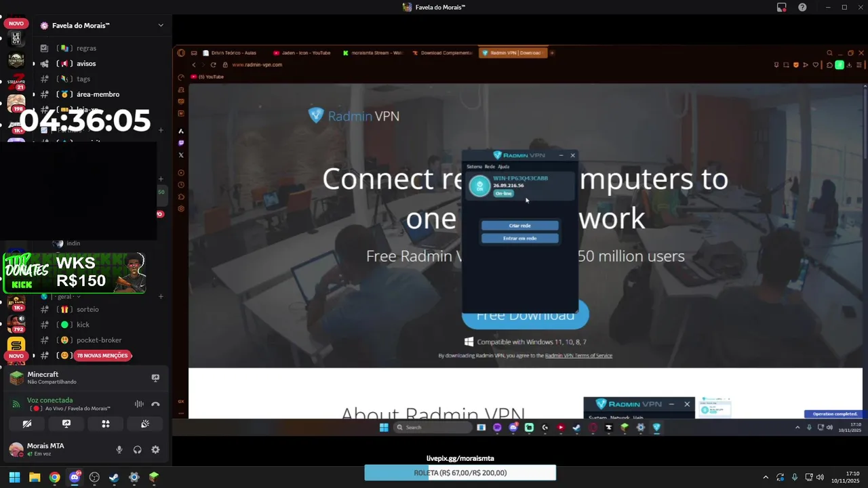Click the search box in streamed taskbar
Screen dimensions: 868x488
[x=433, y=428]
